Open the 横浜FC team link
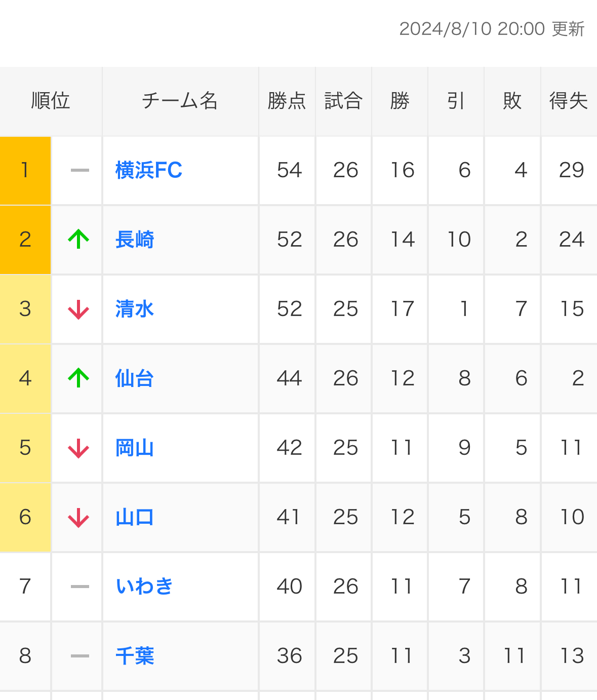597x700 pixels. click(149, 170)
